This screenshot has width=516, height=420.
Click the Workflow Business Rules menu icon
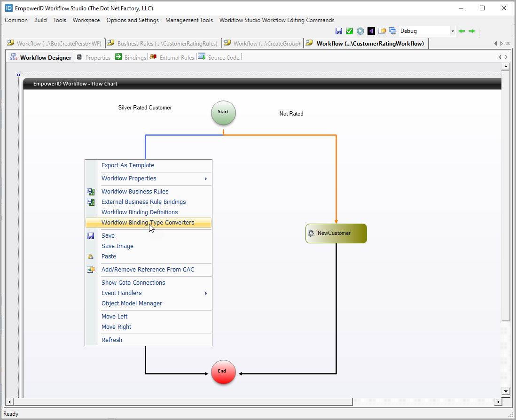click(x=91, y=191)
